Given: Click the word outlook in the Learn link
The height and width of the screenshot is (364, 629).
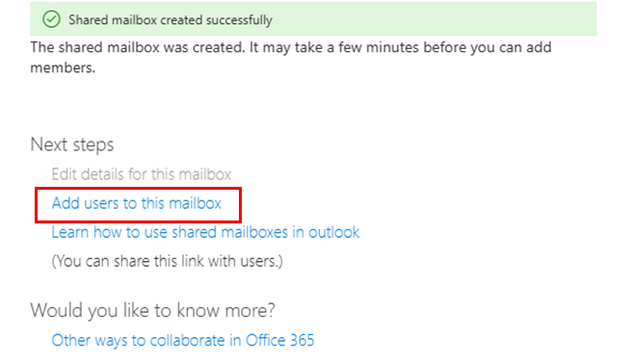Looking at the screenshot, I should click(x=333, y=232).
